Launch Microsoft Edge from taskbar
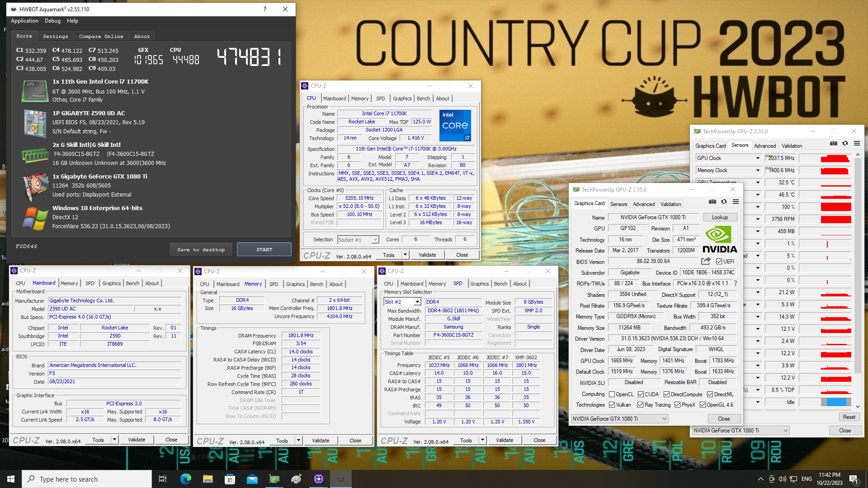 [185, 479]
